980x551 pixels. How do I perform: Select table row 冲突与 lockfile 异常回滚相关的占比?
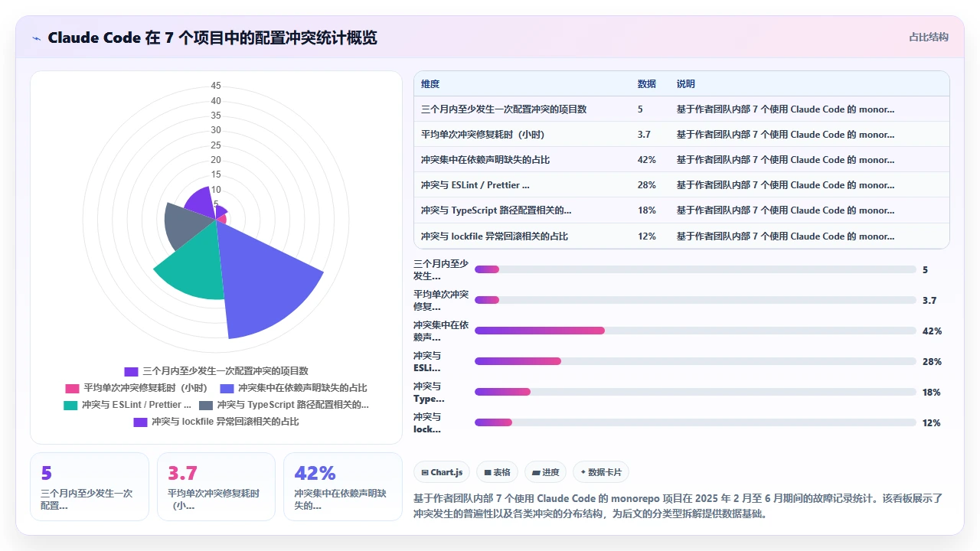[x=681, y=236]
